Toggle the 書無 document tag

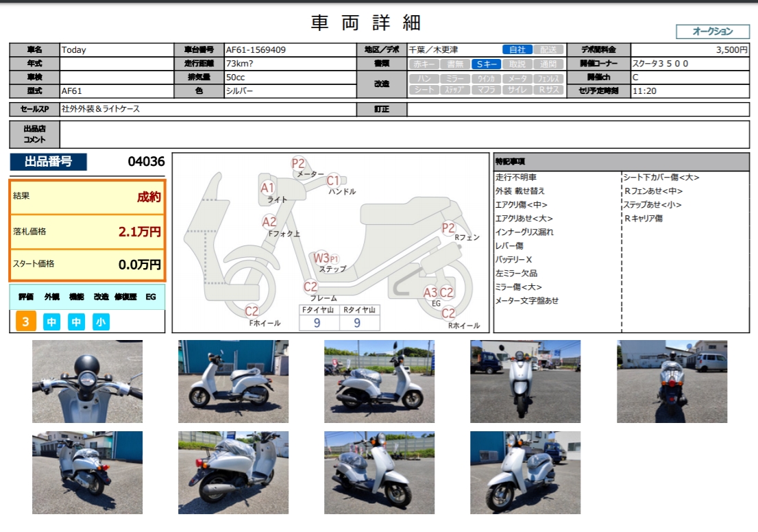coord(455,64)
